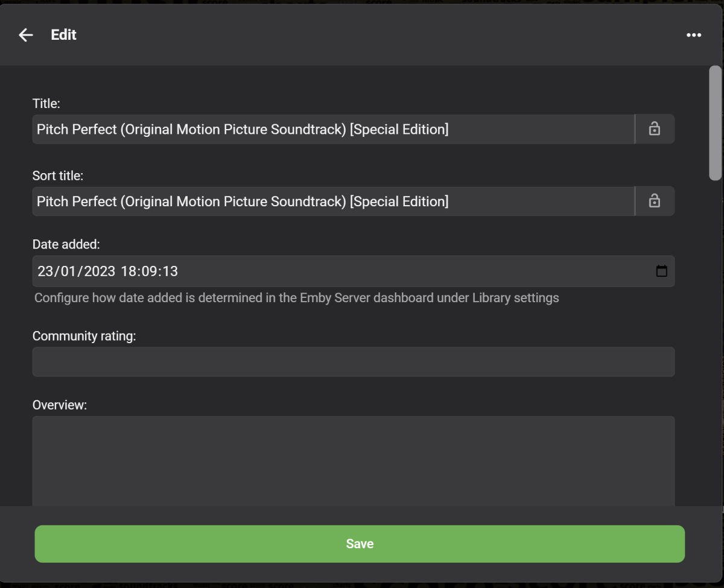Screen dimensions: 724x588
Task: Toggle the lock on the Title field
Action: pyautogui.click(x=655, y=129)
